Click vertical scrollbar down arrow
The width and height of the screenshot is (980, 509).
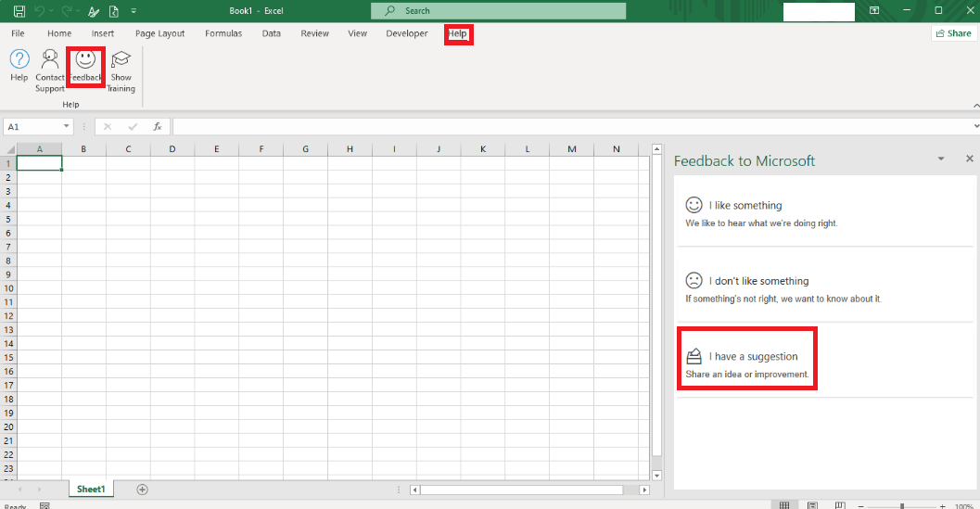point(656,476)
